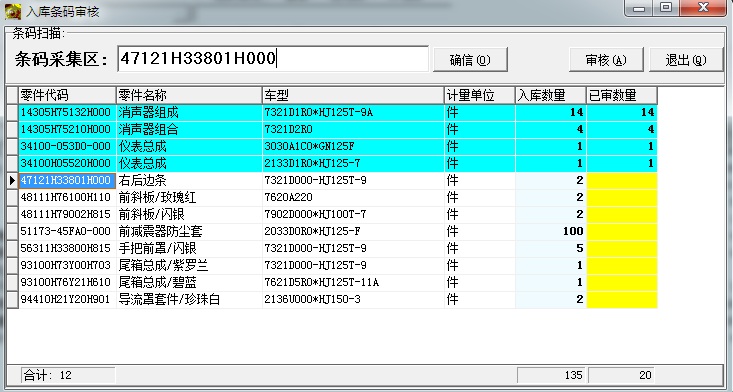This screenshot has height=392, width=733.
Task: Select highlighted cell 47121H33801H000
Action: pyautogui.click(x=67, y=180)
